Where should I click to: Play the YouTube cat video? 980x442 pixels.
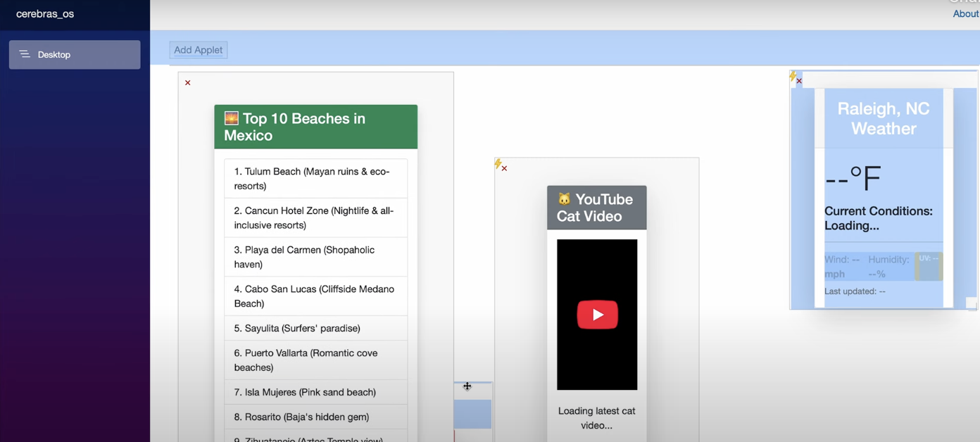coord(597,315)
